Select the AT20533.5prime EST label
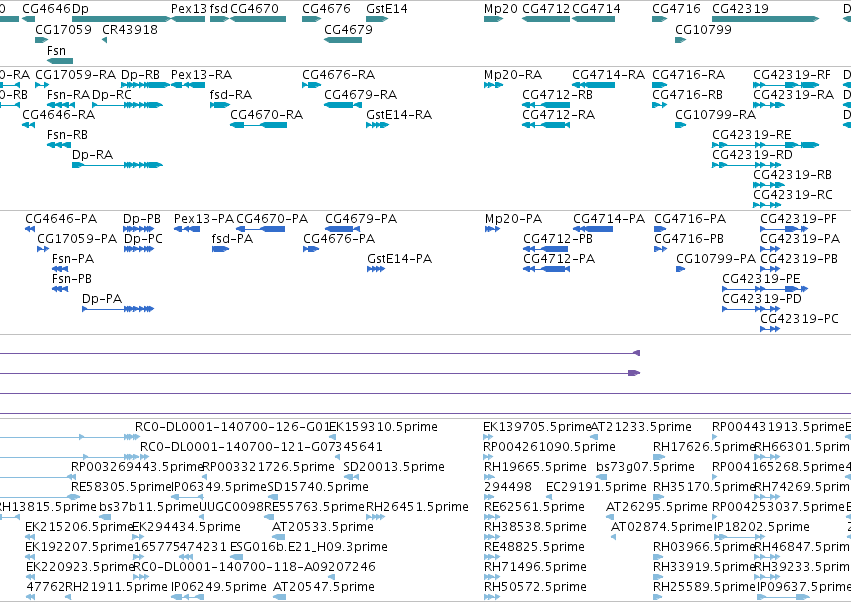The image size is (851, 602). (323, 527)
